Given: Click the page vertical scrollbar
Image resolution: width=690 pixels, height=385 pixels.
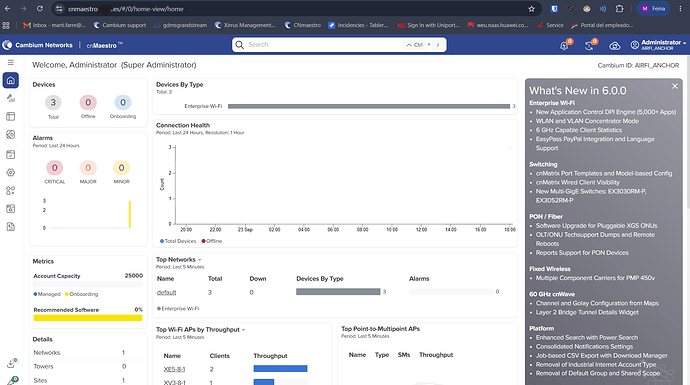Looking at the screenshot, I should (687, 132).
